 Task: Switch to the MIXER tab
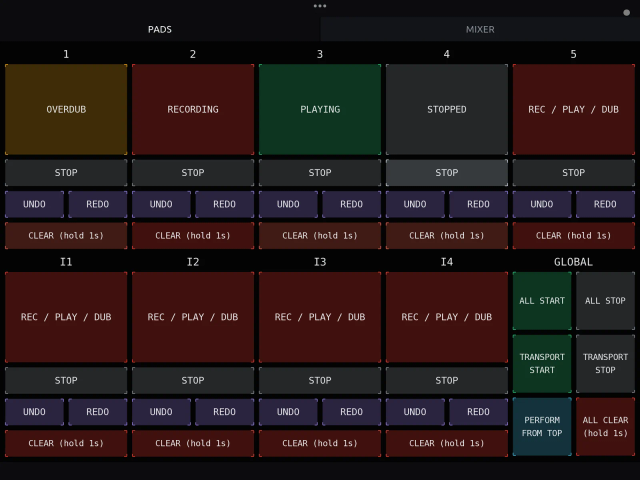tap(480, 29)
